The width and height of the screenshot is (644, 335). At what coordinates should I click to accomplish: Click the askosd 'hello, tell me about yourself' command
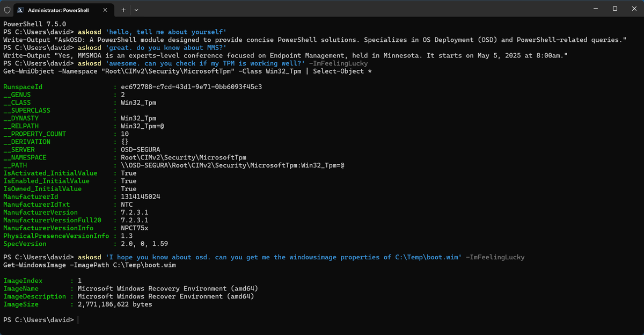pyautogui.click(x=152, y=32)
